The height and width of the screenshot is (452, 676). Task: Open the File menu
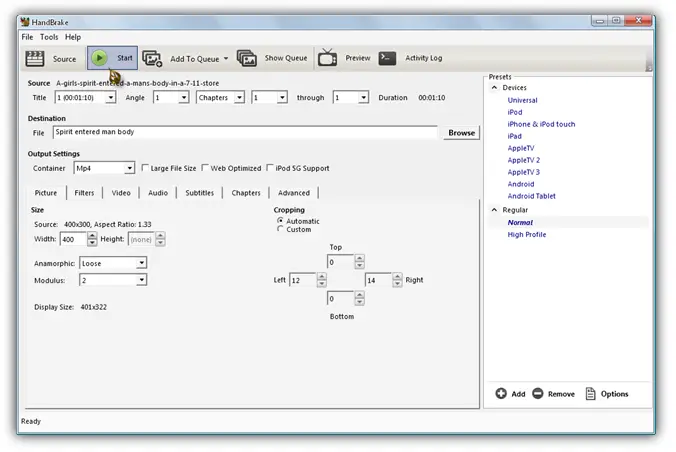(27, 37)
